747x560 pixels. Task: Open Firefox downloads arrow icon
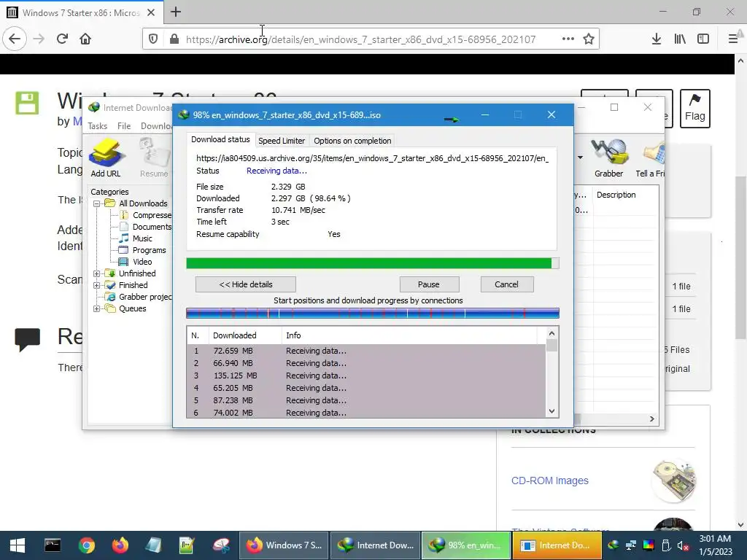click(x=656, y=39)
